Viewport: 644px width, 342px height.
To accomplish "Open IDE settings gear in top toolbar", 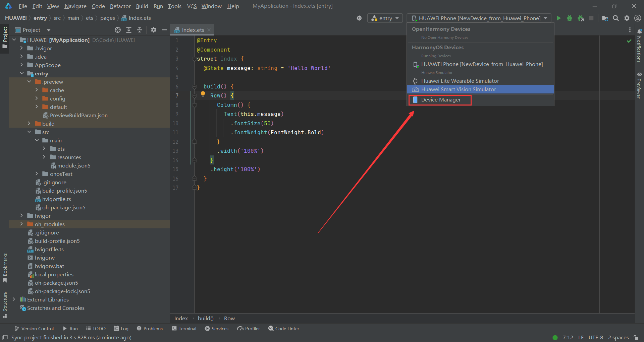I will click(627, 18).
